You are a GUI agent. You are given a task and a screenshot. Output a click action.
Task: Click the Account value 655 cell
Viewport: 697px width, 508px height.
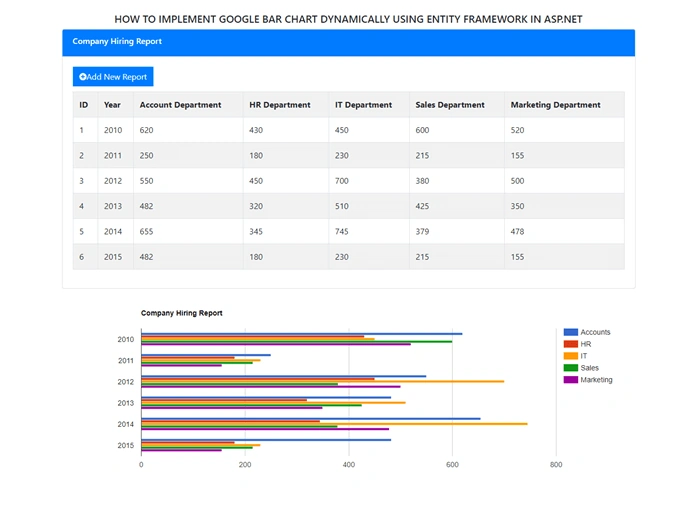188,231
